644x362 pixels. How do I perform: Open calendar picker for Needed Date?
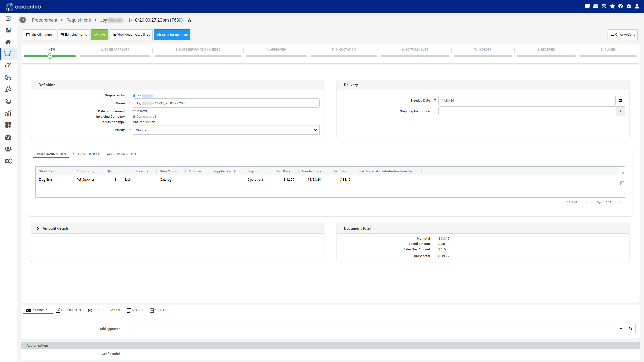pos(620,101)
